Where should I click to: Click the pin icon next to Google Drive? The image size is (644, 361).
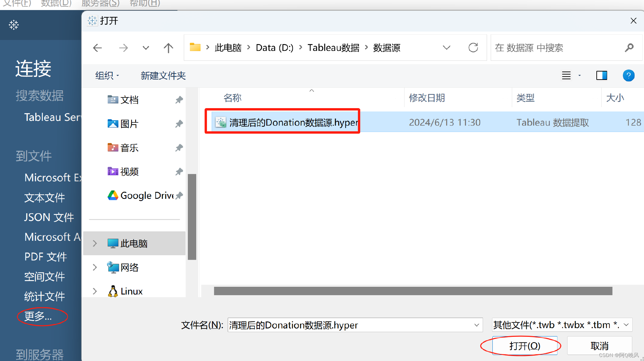tap(179, 195)
